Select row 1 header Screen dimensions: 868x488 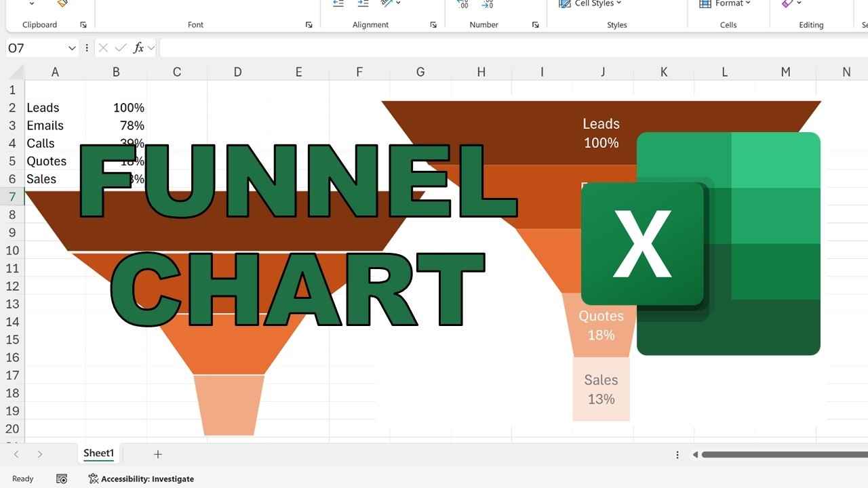pos(12,90)
